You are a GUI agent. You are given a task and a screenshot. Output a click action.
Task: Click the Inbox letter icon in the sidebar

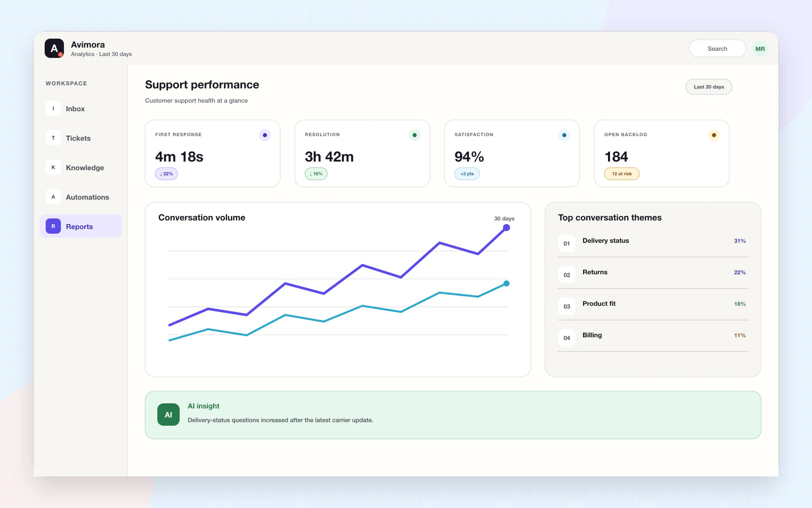click(x=53, y=108)
